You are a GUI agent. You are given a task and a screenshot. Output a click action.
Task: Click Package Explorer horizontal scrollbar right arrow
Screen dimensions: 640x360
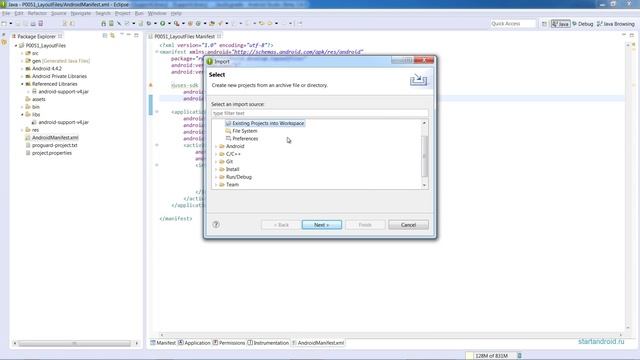point(137,343)
